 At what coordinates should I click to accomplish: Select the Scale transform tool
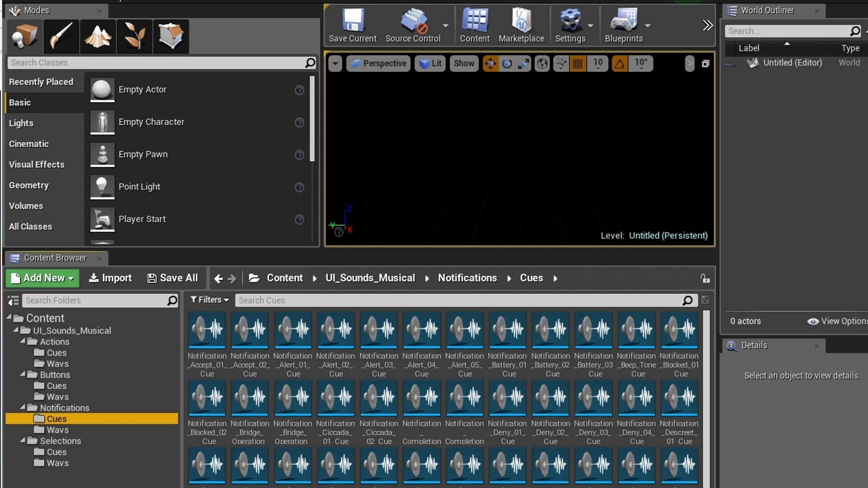click(x=523, y=64)
